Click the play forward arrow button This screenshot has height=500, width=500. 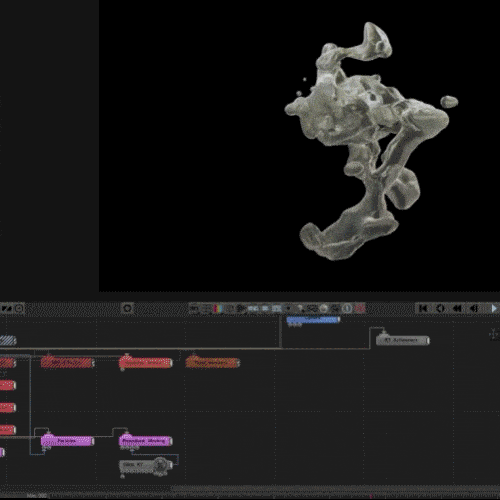(x=495, y=308)
